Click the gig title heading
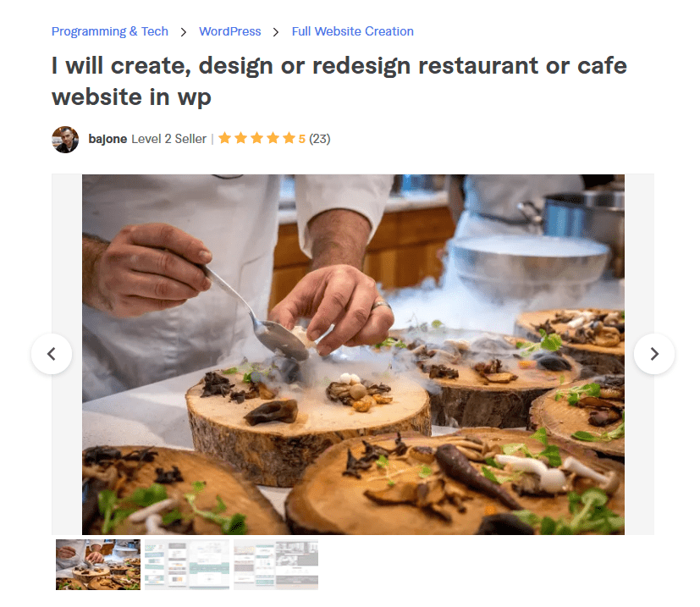 click(339, 81)
